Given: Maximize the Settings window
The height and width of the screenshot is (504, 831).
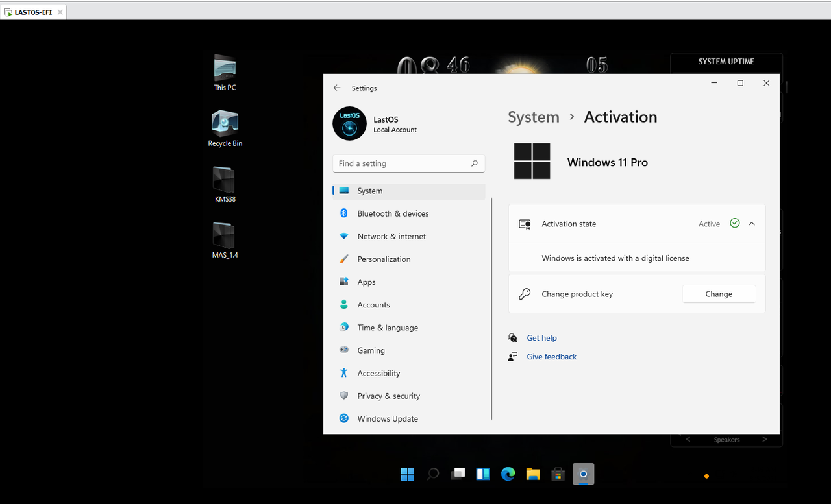Looking at the screenshot, I should coord(740,83).
